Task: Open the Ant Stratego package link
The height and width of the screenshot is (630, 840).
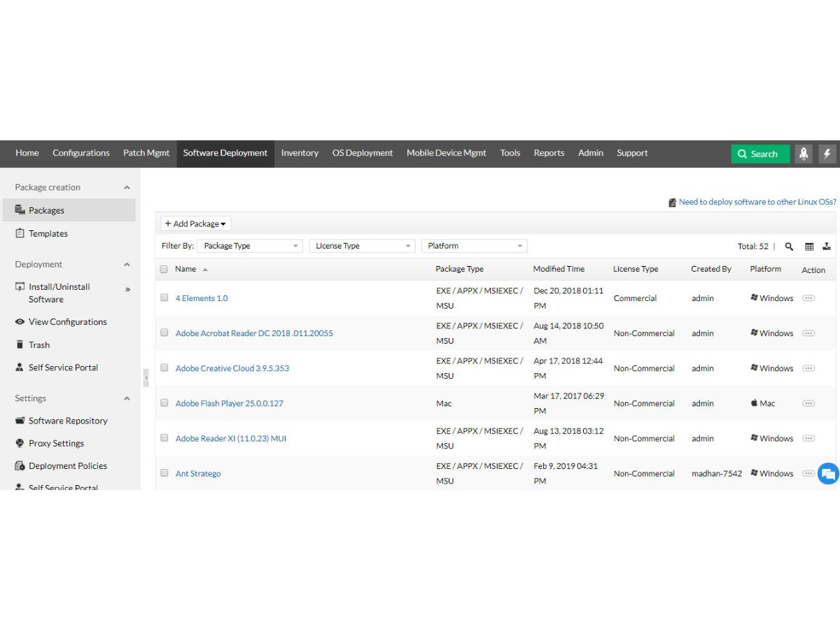Action: [x=198, y=473]
